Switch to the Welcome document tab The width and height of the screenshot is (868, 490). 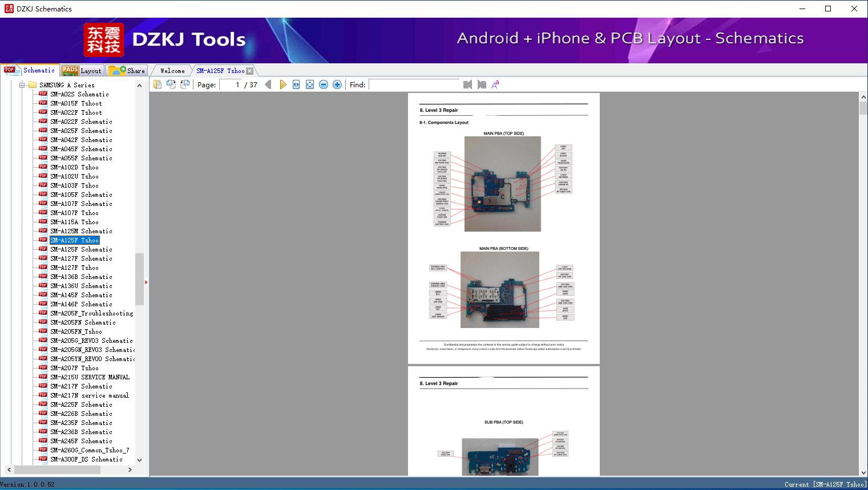coord(172,71)
